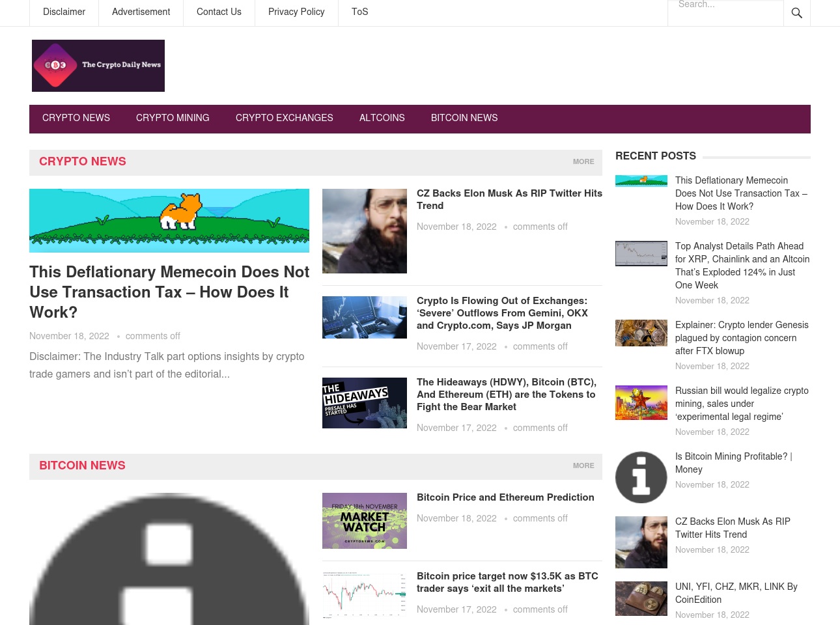Go to Contact Us

click(219, 12)
